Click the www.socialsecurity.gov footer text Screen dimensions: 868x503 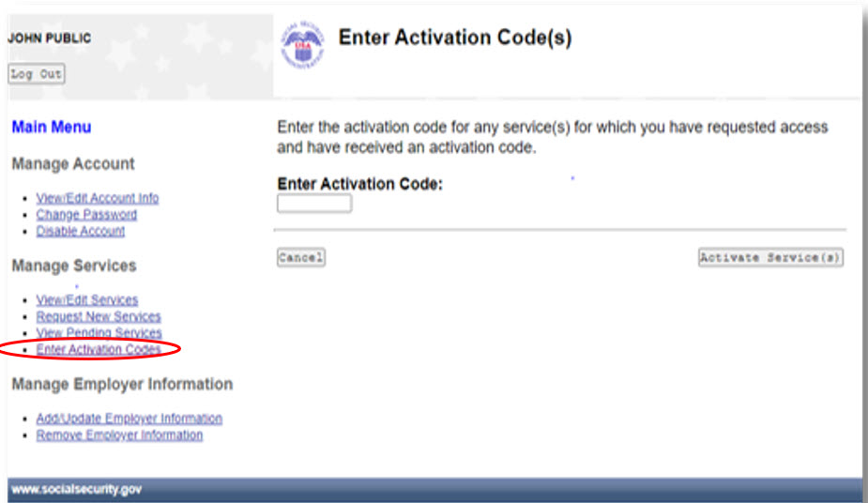(x=77, y=489)
